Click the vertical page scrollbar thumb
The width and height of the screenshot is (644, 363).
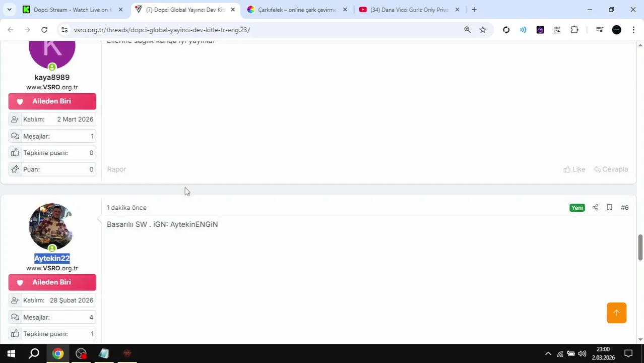coord(640,248)
